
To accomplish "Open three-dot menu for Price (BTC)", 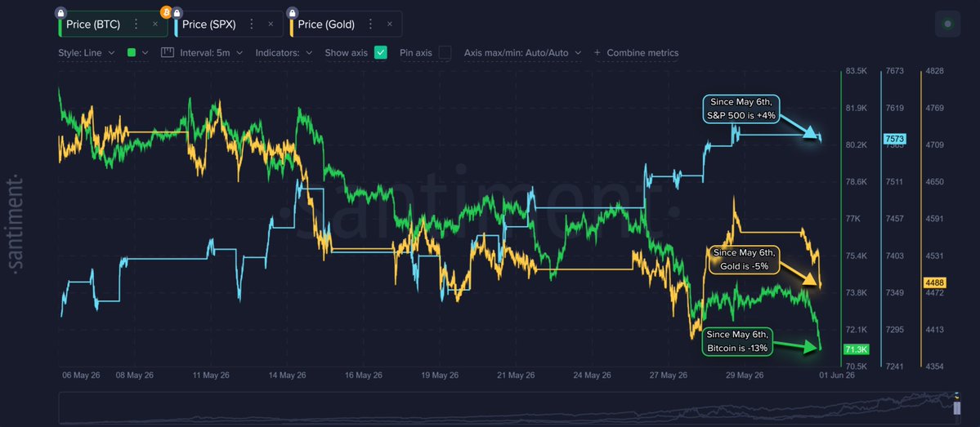I will 136,24.
